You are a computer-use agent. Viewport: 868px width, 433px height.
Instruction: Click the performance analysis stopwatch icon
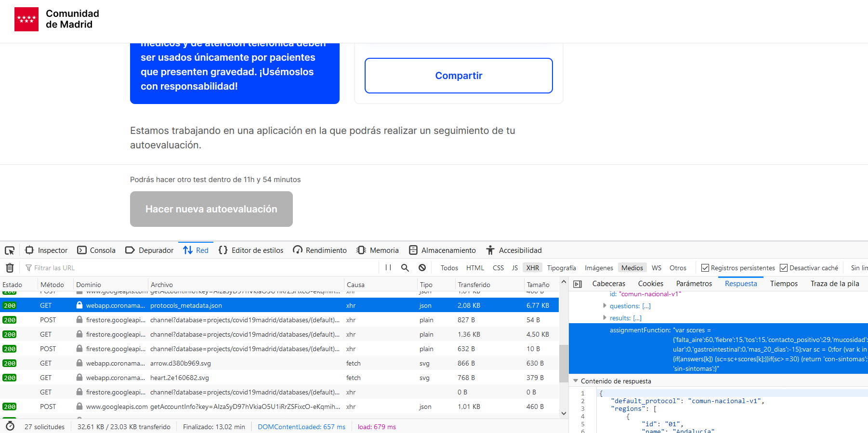click(x=10, y=426)
